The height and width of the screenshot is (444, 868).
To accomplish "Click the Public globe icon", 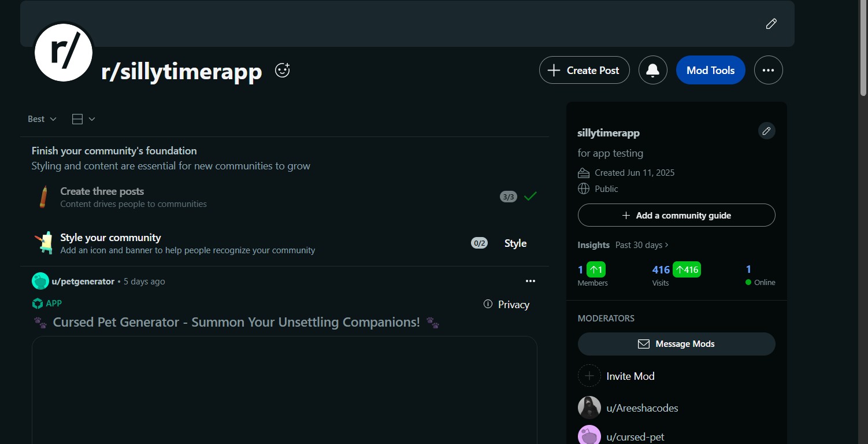I will [x=584, y=189].
